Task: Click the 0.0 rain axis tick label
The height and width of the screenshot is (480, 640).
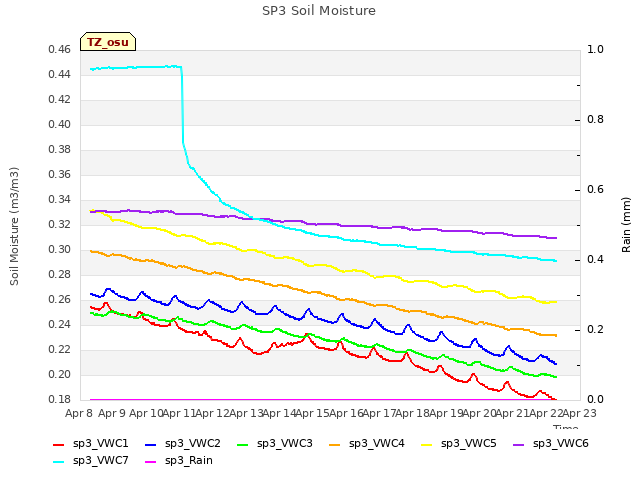Action: 595,400
